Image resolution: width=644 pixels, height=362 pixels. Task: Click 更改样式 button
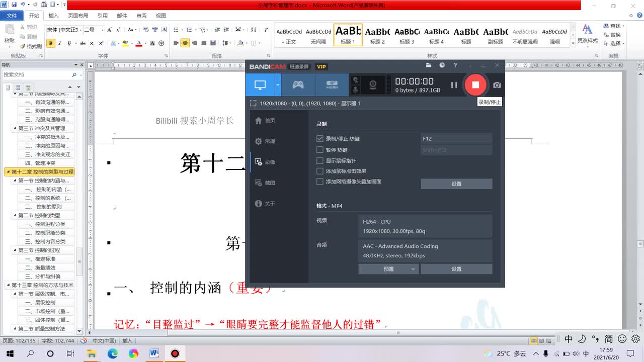587,34
